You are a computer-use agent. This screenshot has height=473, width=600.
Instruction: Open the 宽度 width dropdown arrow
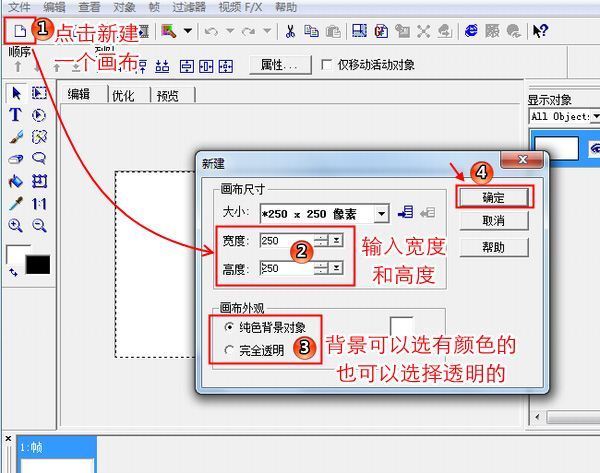tap(336, 240)
